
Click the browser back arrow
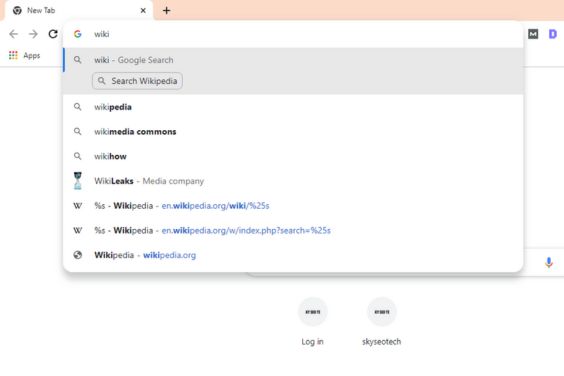tap(13, 34)
